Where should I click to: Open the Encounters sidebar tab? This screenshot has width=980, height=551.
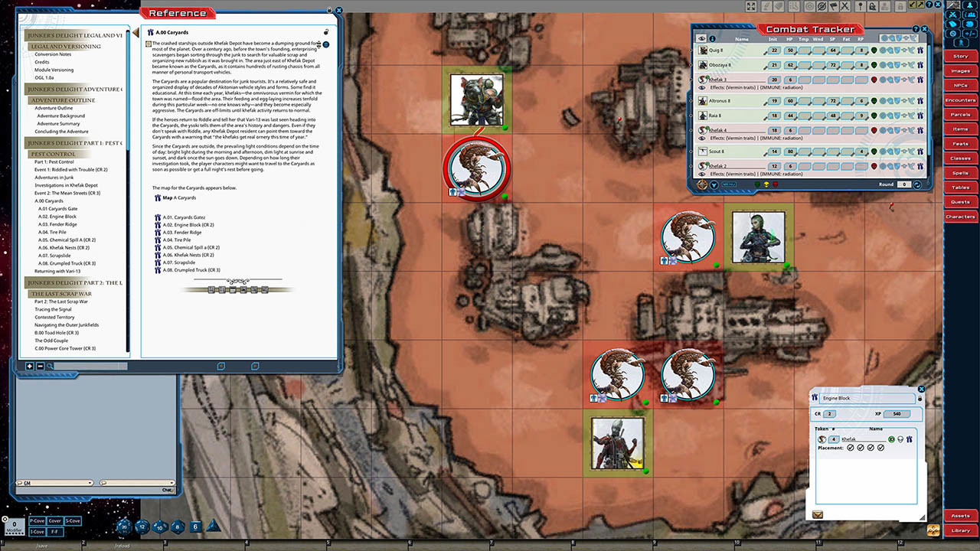pos(960,100)
